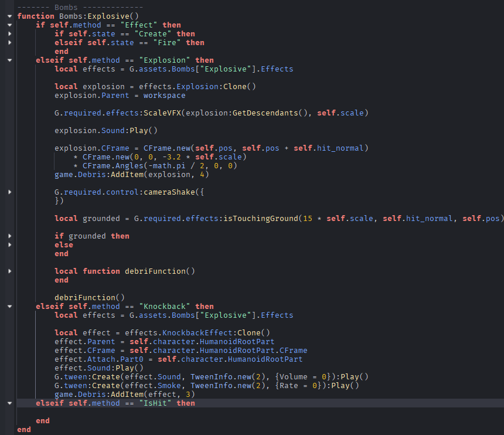This screenshot has height=435, width=504.
Task: Click the standalone 'debriFunction()' call
Action: tap(90, 297)
